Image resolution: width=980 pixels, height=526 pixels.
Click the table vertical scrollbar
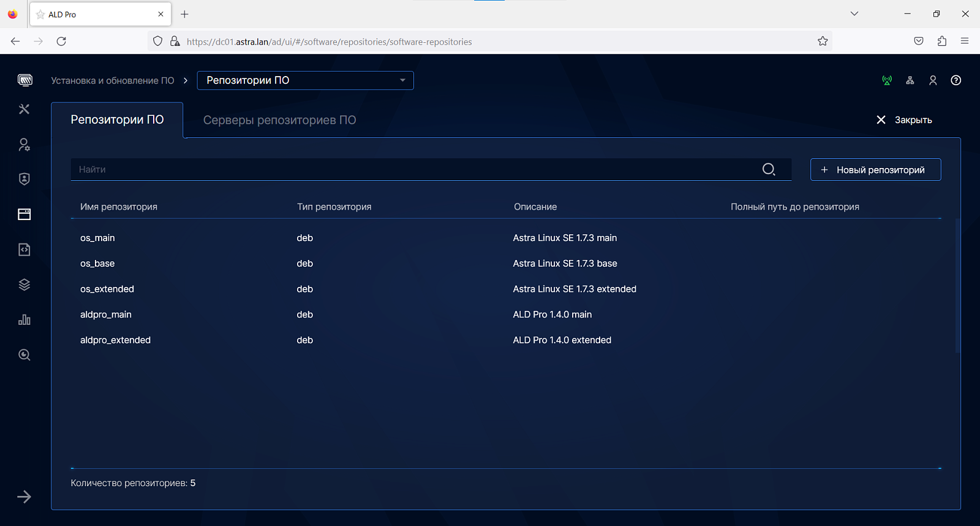coord(957,286)
